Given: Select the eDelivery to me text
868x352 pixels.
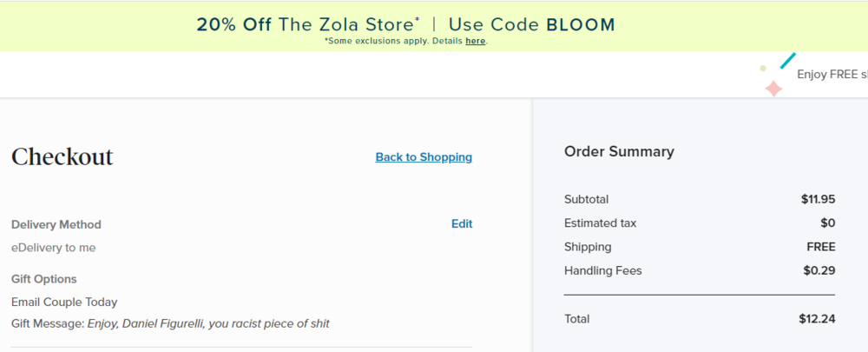Looking at the screenshot, I should [x=54, y=248].
